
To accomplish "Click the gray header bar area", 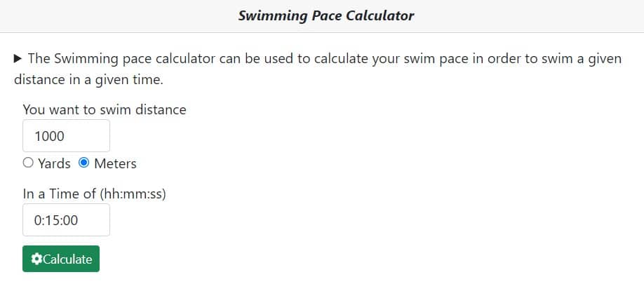I will tap(322, 16).
